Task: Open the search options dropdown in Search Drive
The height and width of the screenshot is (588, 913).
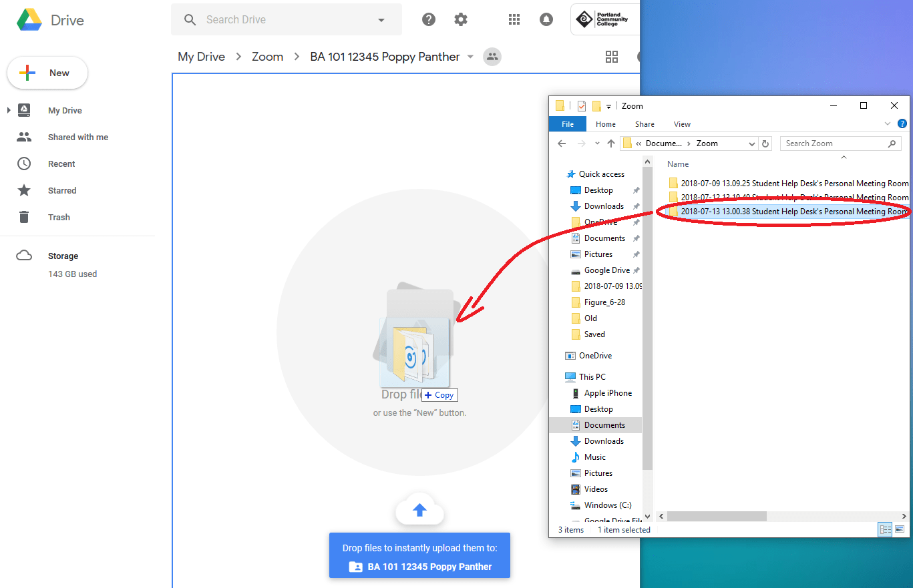Action: click(381, 20)
